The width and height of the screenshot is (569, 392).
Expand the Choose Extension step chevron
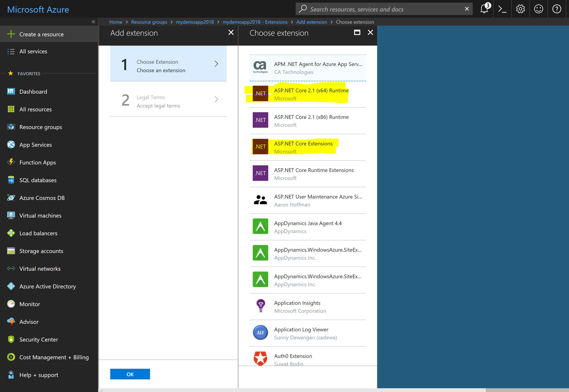(x=216, y=64)
